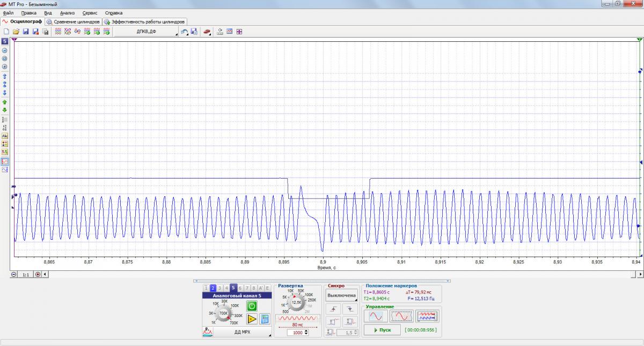Viewport: 644px width, 346px height.
Task: Click the Px pressure icon by ДД МРХ
Action: pyautogui.click(x=207, y=332)
